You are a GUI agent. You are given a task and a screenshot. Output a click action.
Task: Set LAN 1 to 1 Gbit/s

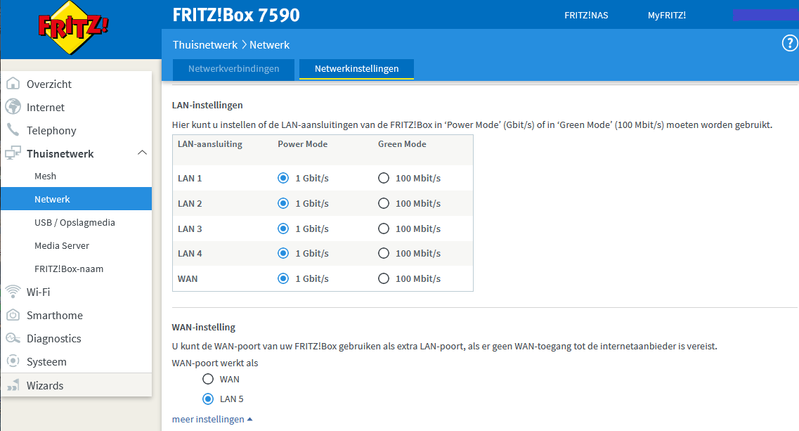point(283,178)
